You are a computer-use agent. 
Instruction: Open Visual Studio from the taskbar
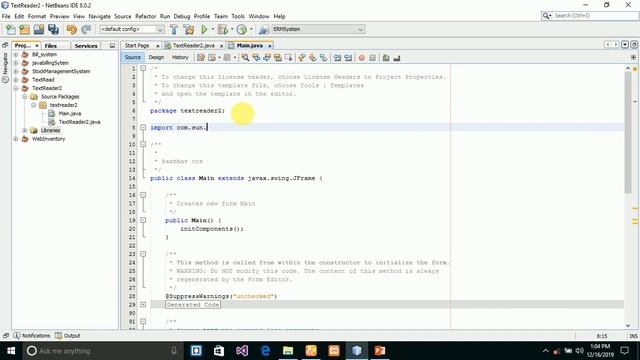(242, 351)
